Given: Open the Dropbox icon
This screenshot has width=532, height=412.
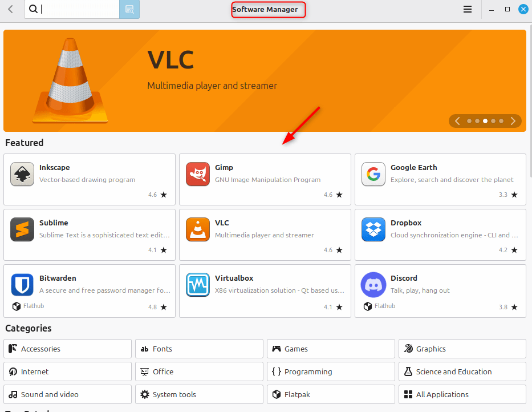Looking at the screenshot, I should pyautogui.click(x=373, y=230).
